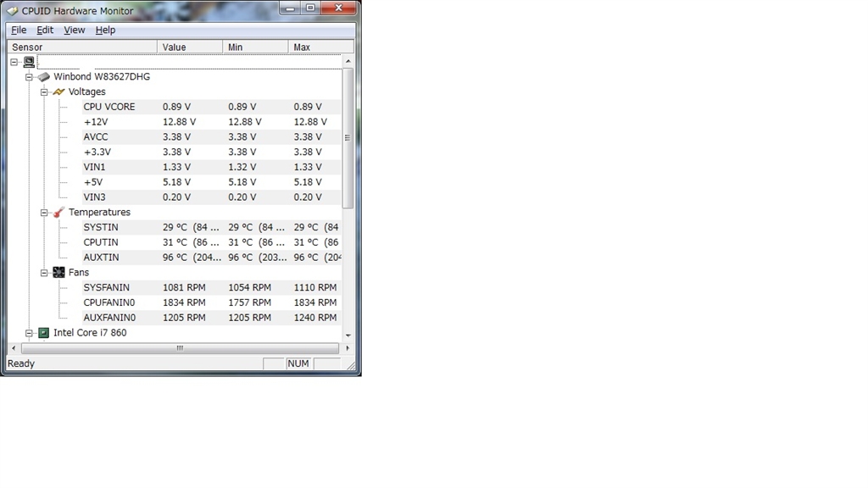Click the Intel Core i7 processor icon
This screenshot has height=488, width=868.
44,332
